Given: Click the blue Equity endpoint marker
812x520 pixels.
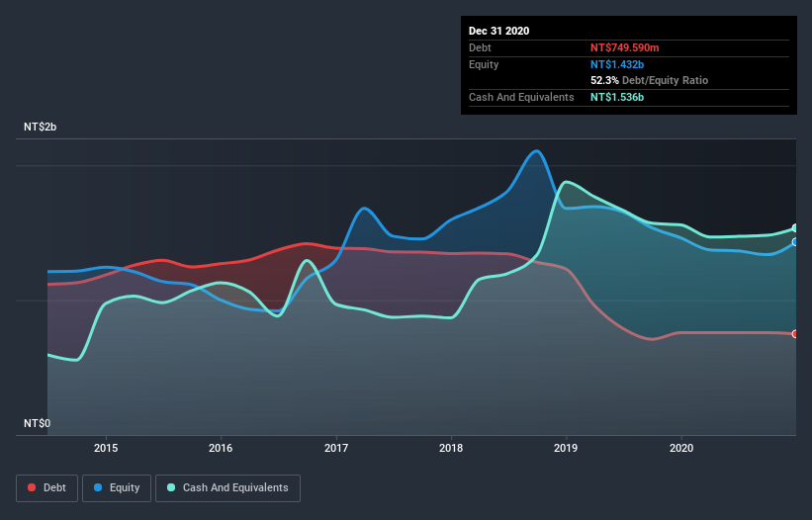Looking at the screenshot, I should [795, 241].
